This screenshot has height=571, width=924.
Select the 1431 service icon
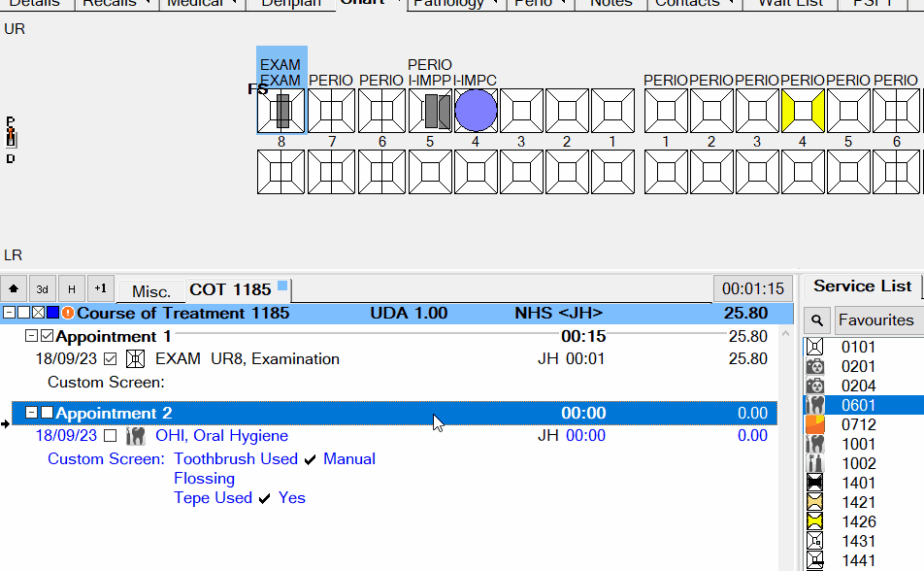[x=815, y=541]
